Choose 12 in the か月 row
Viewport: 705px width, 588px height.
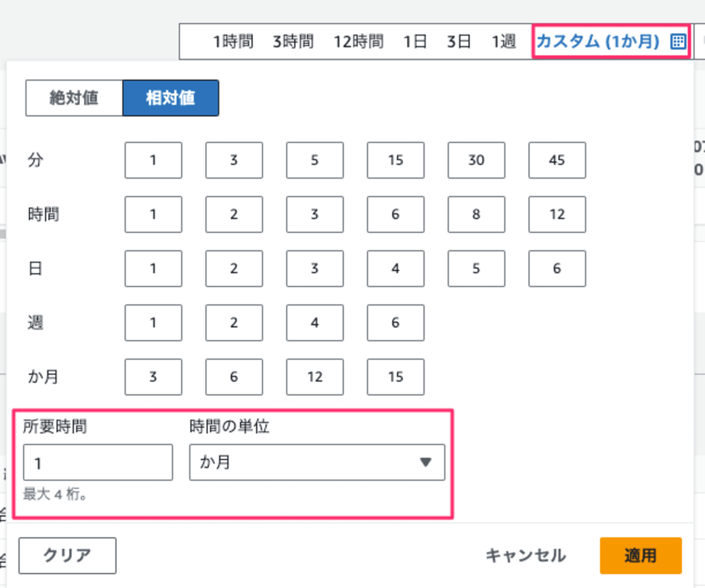coord(315,377)
